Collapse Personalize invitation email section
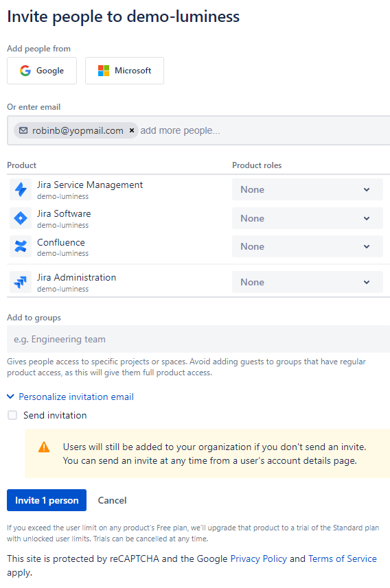This screenshot has height=588, width=390. [71, 397]
